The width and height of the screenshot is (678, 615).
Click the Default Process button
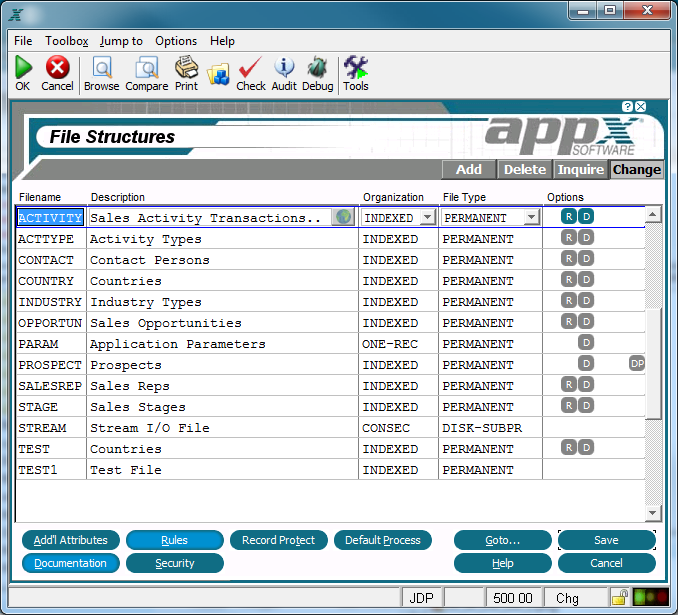[x=383, y=540]
